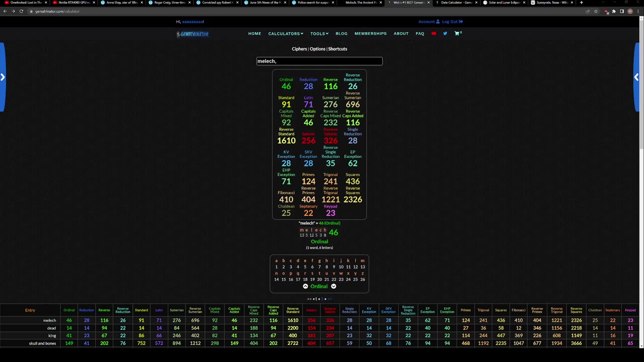Select the Chaldean value 25 in cipher grid
The width and height of the screenshot is (644, 362).
(x=286, y=213)
